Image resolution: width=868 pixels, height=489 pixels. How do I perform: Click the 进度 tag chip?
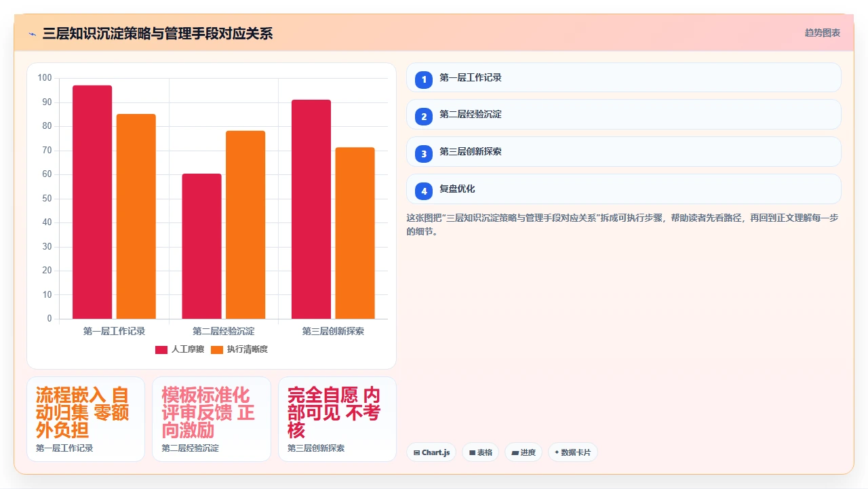pos(524,452)
